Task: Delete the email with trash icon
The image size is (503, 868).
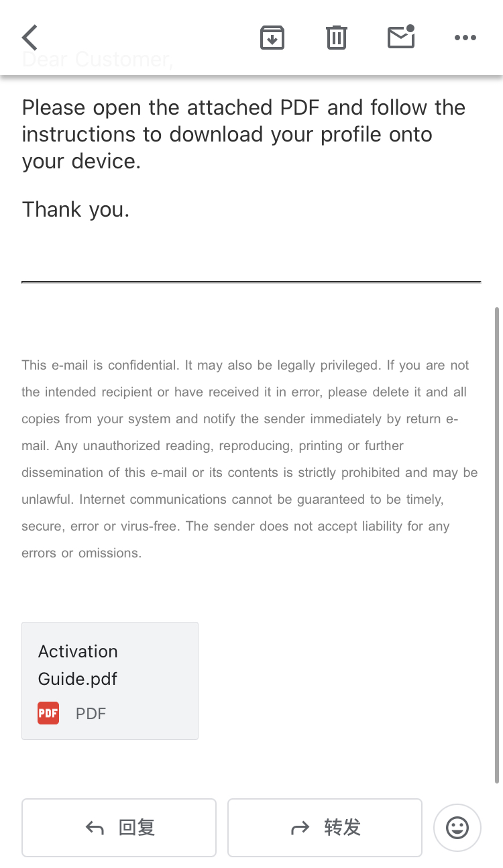Action: point(337,38)
